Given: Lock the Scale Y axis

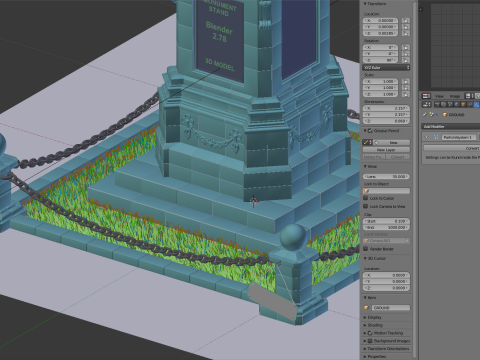Looking at the screenshot, I should coord(406,88).
